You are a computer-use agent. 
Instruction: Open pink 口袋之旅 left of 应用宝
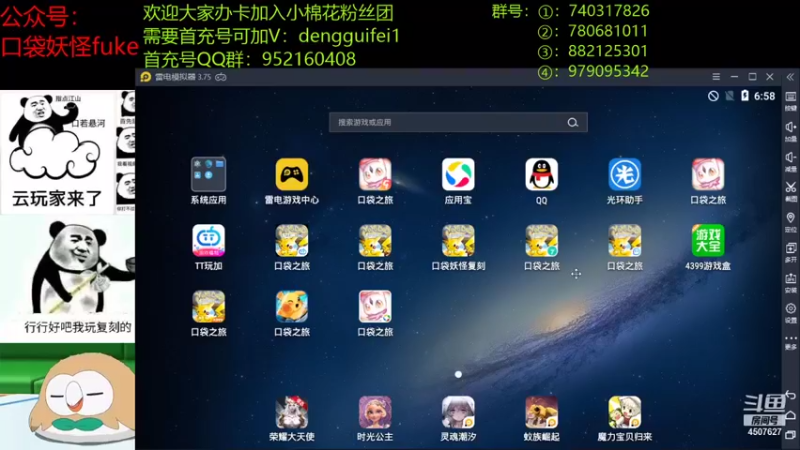(374, 174)
